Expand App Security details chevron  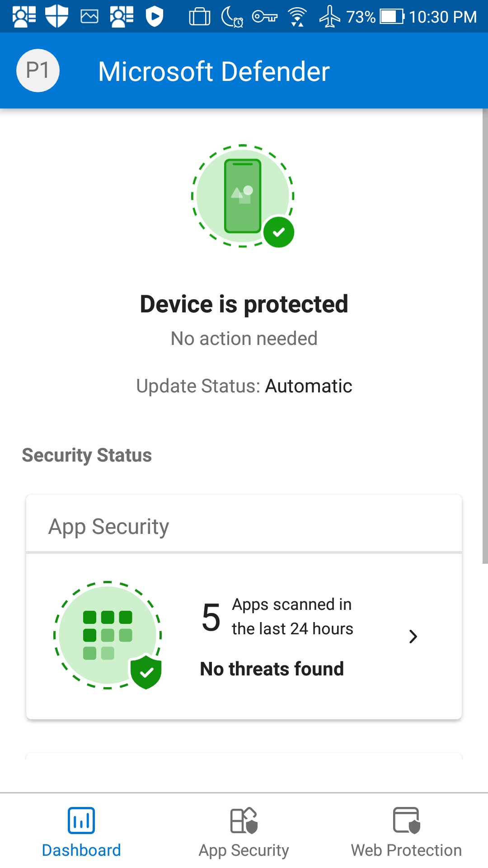tap(413, 637)
